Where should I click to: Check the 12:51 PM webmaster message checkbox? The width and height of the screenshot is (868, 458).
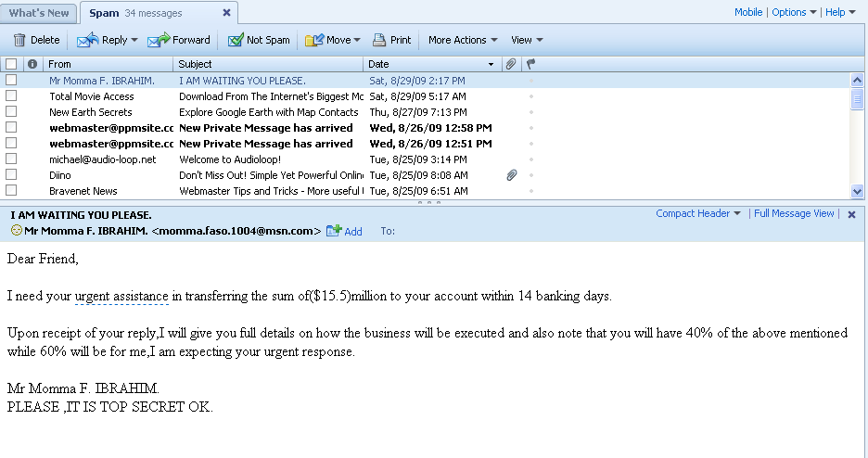(x=11, y=144)
